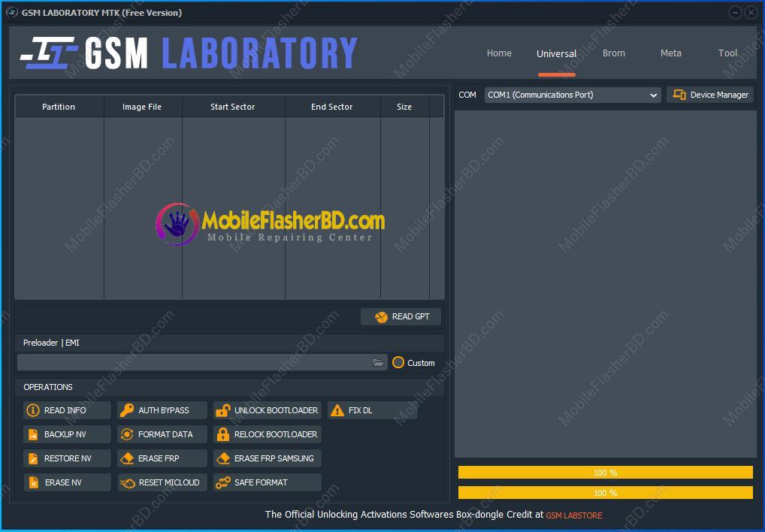The height and width of the screenshot is (532, 765).
Task: Click the SAFE FORMAT icon
Action: click(x=223, y=482)
